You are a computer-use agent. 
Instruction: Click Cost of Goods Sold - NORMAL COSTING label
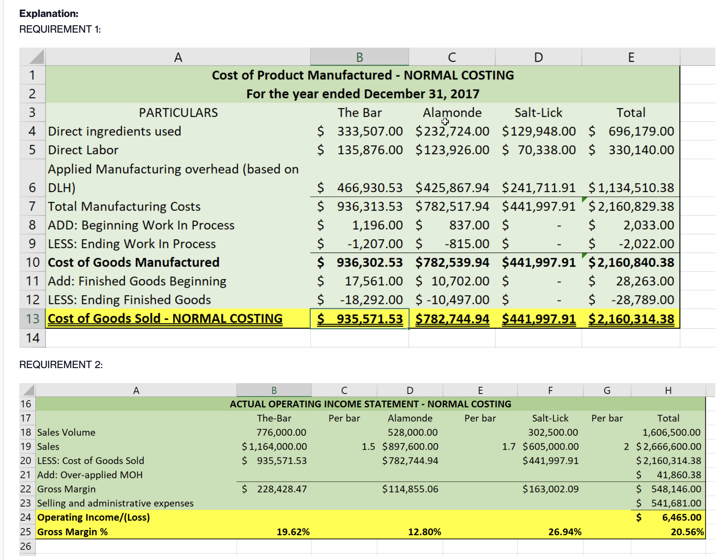click(x=165, y=319)
